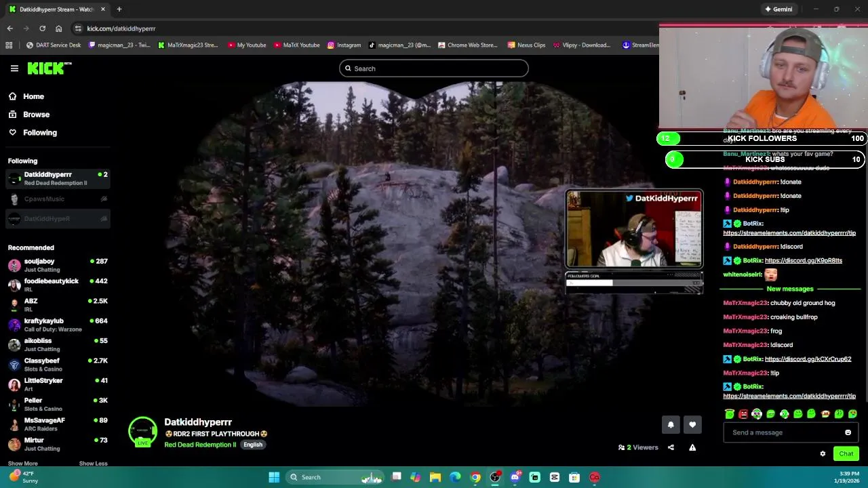Share the stream using share icon
The image size is (868, 488).
(671, 447)
